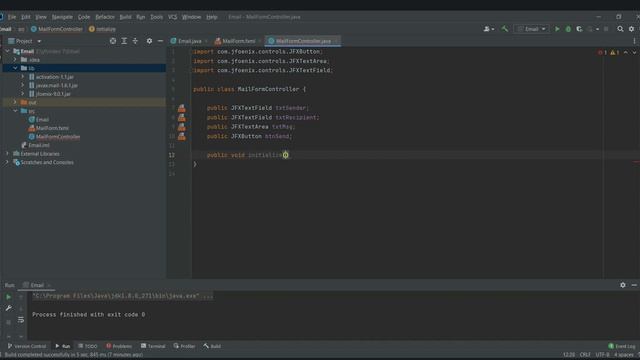Open Event Log in status bar
The image size is (640, 360).
coord(622,346)
